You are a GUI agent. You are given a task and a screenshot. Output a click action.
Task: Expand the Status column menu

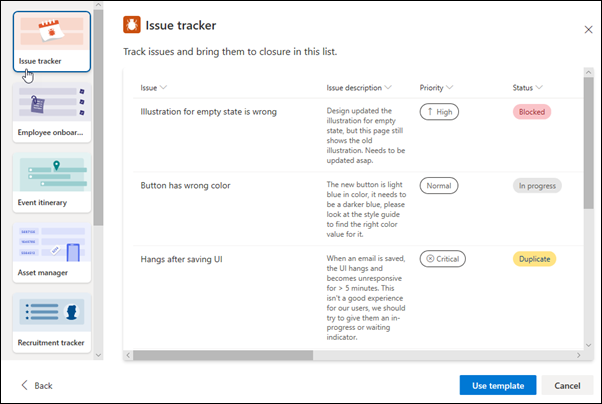pos(539,88)
